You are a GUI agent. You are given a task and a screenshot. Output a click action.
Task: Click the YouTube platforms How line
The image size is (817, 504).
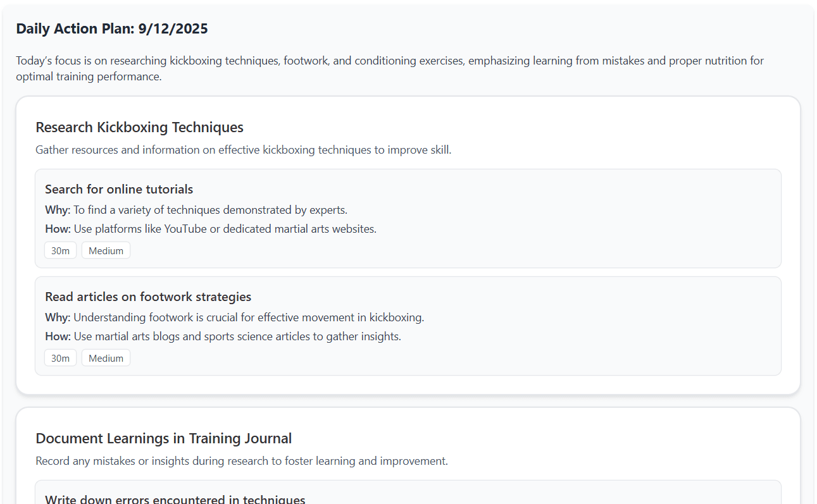225,228
